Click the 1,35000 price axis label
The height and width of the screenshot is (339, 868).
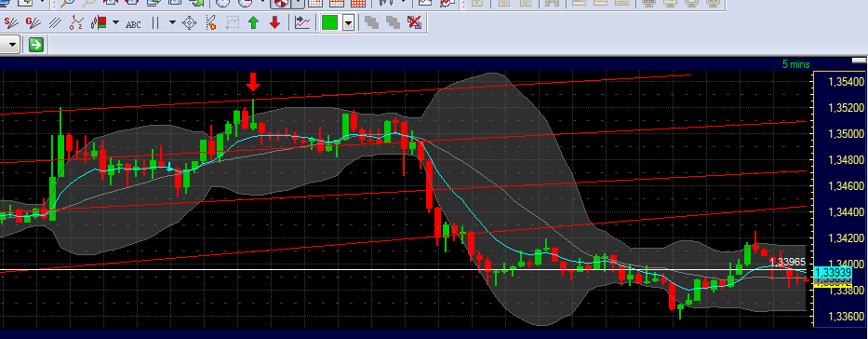click(x=846, y=134)
